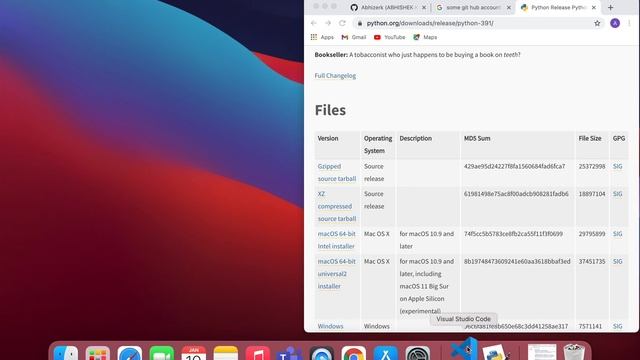Open the YouTube bookmark
640x360 pixels.
pos(389,37)
